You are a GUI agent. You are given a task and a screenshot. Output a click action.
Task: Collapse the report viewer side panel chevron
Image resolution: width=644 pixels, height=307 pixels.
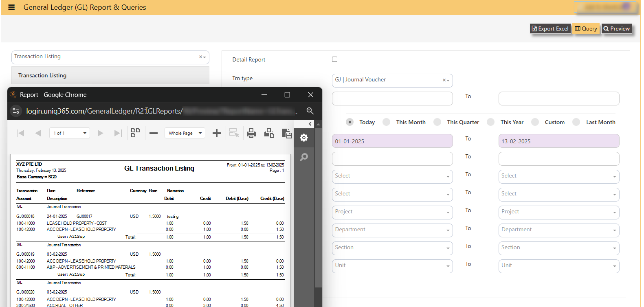pyautogui.click(x=310, y=123)
